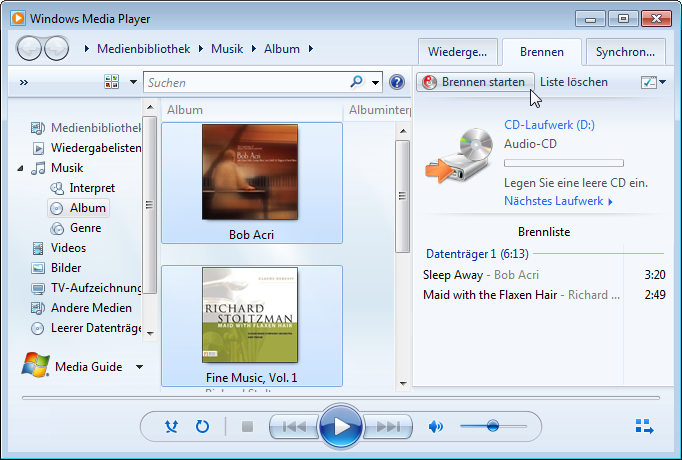Start playback with the Play button
This screenshot has width=682, height=460.
[341, 427]
